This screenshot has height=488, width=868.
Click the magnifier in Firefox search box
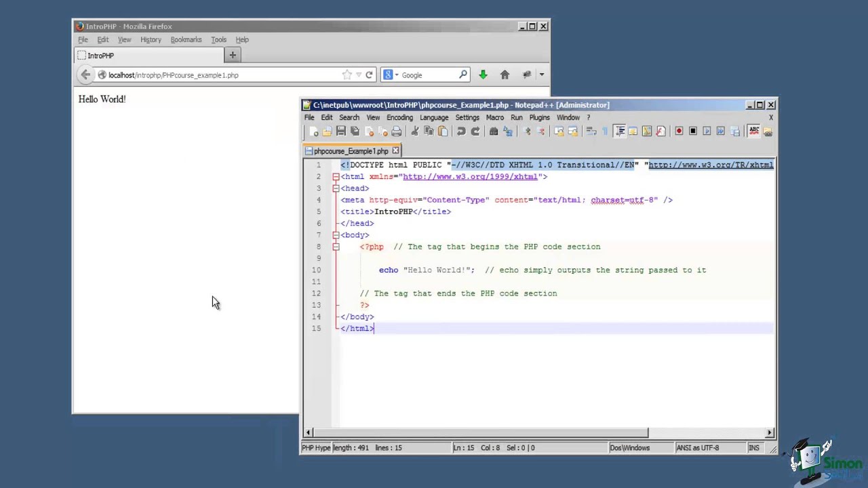pyautogui.click(x=463, y=75)
